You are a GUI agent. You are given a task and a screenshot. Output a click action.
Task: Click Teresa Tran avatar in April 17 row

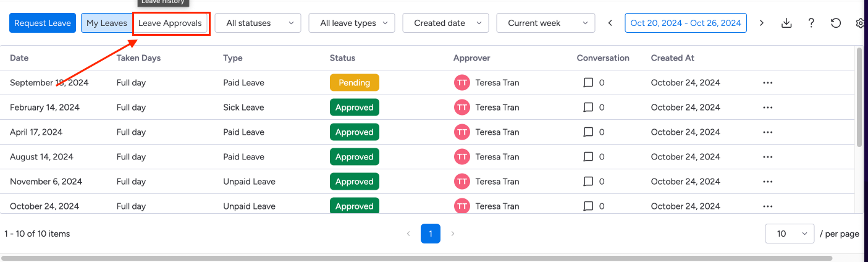pyautogui.click(x=461, y=132)
